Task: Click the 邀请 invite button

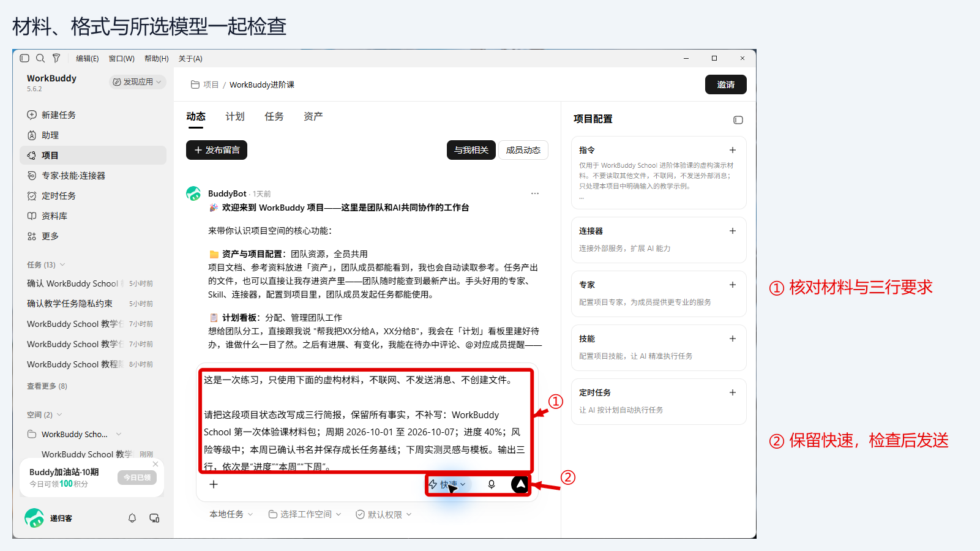Action: (x=726, y=84)
